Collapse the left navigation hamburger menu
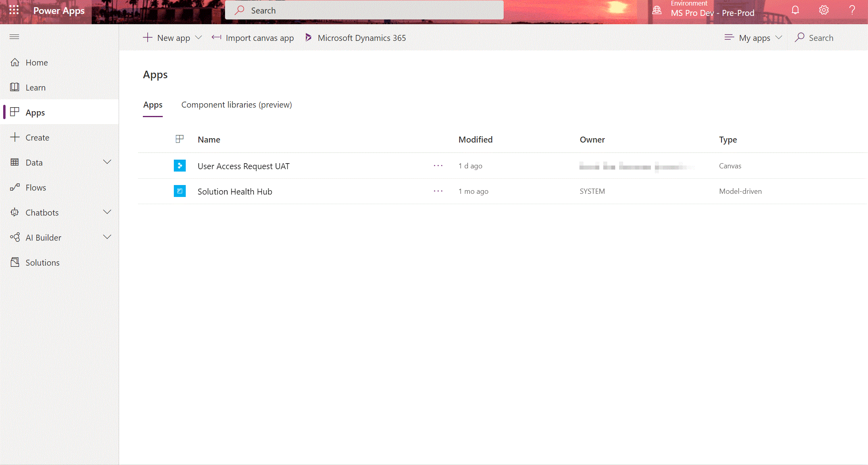The image size is (868, 465). click(x=14, y=37)
